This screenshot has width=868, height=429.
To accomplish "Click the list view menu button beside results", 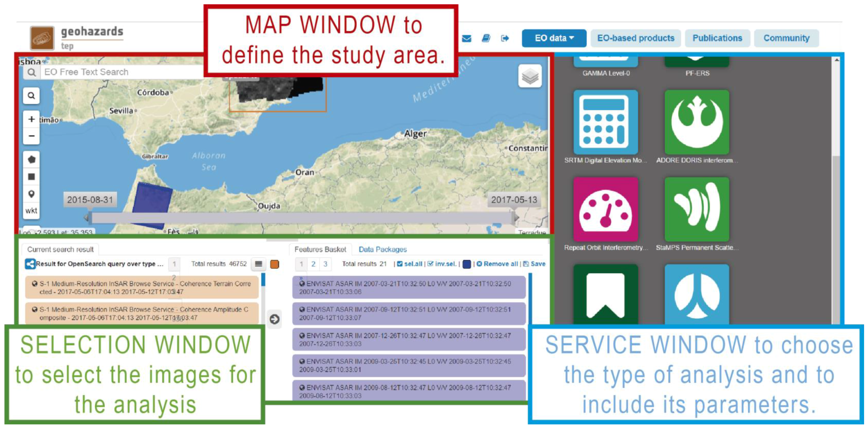I will (x=258, y=264).
